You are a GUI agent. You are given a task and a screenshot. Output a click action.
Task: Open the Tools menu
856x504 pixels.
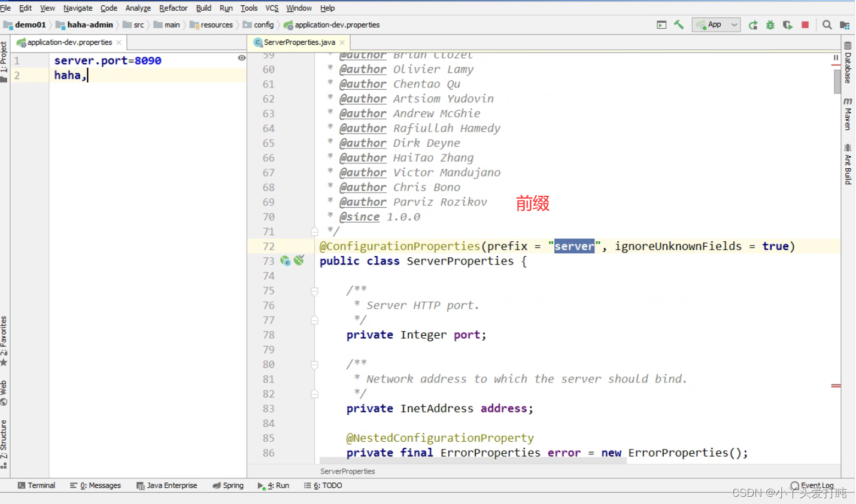coord(249,8)
